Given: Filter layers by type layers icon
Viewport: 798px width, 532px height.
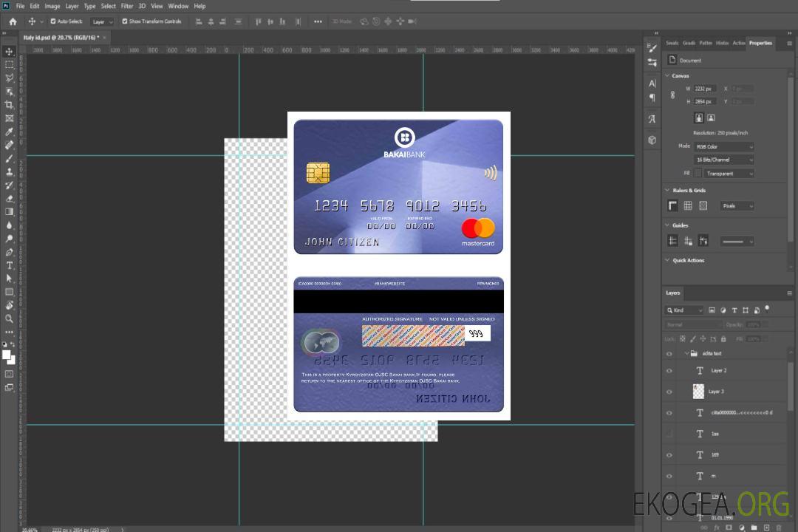Looking at the screenshot, I should point(734,310).
